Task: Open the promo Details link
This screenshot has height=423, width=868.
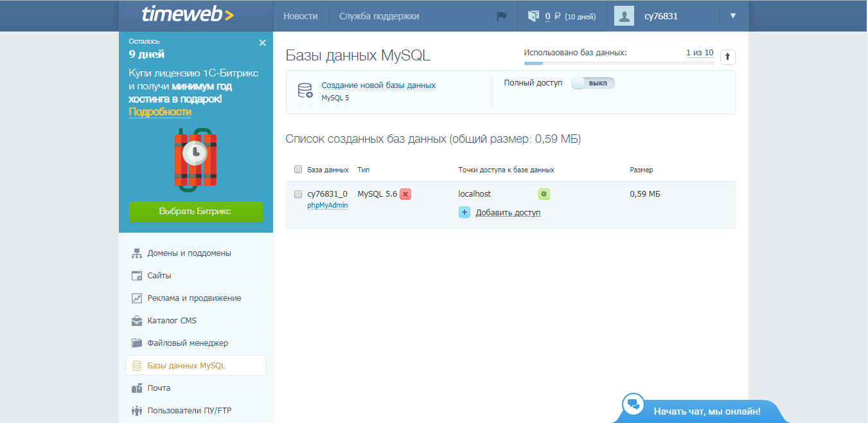Action: (160, 112)
